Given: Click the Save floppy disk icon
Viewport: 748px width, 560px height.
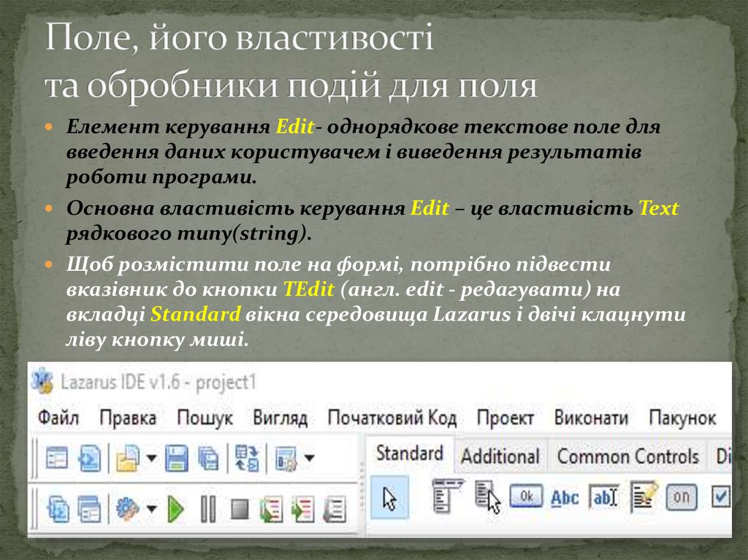Looking at the screenshot, I should [176, 459].
